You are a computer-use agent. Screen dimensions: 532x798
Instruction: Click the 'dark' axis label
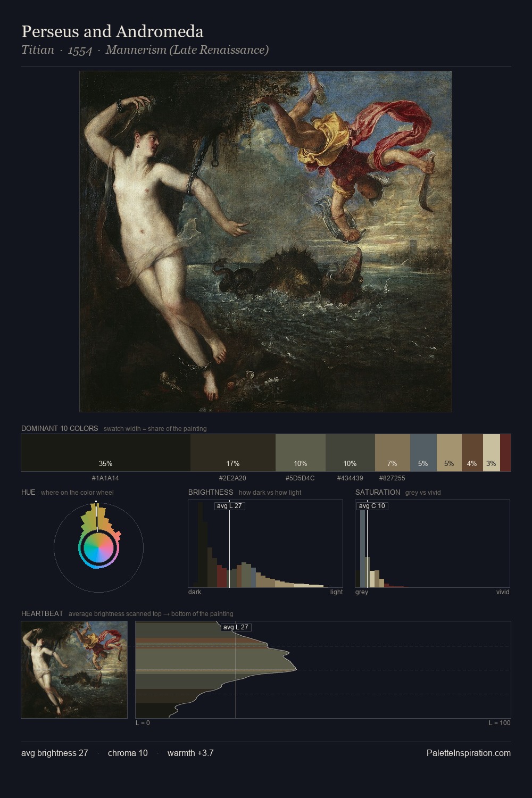pos(195,592)
